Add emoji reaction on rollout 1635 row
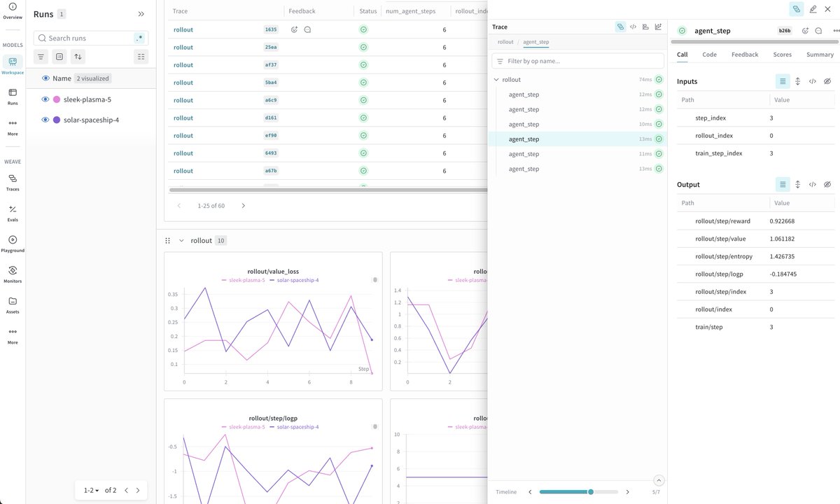Image resolution: width=840 pixels, height=504 pixels. pos(295,29)
